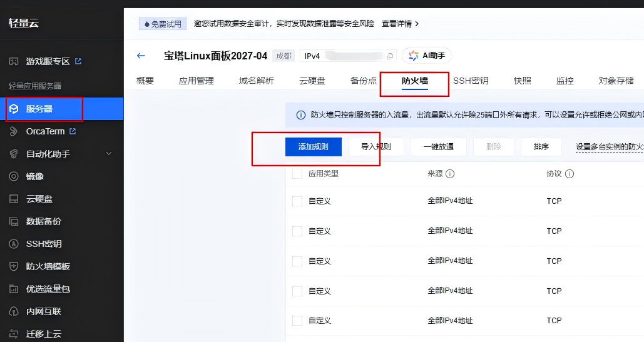This screenshot has height=342, width=644.
Task: Click the 导入规则 button
Action: pyautogui.click(x=376, y=147)
